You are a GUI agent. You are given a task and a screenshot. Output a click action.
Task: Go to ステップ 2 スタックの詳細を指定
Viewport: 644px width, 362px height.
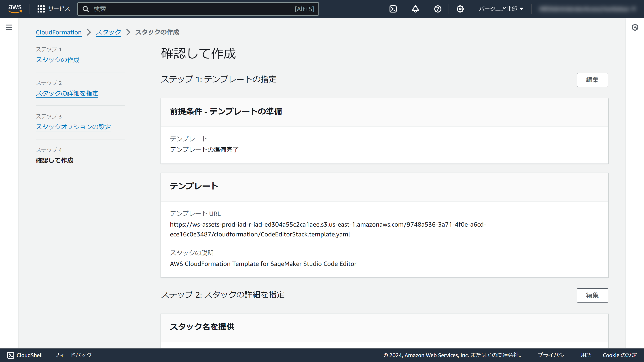(x=67, y=93)
